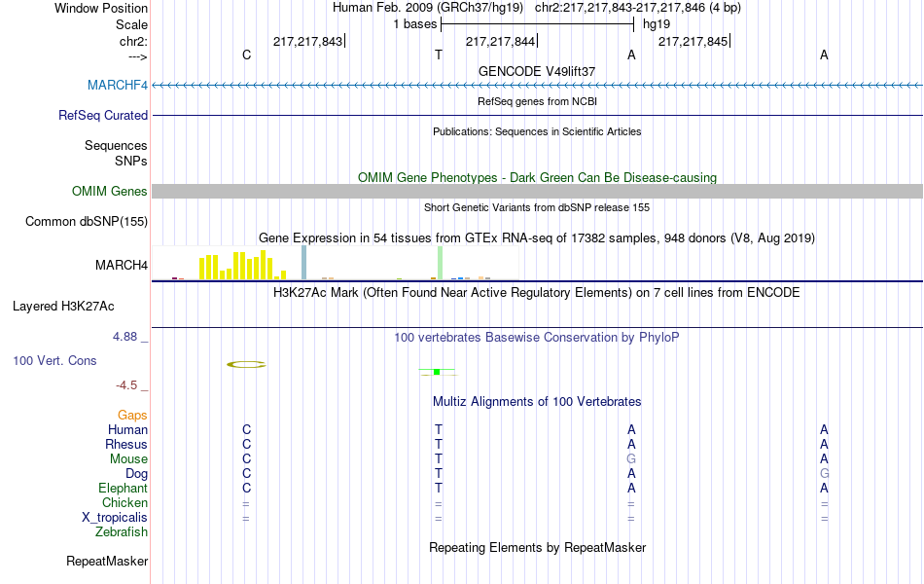This screenshot has height=584, width=924.
Task: Click the Elephant species row label
Action: pyautogui.click(x=124, y=489)
